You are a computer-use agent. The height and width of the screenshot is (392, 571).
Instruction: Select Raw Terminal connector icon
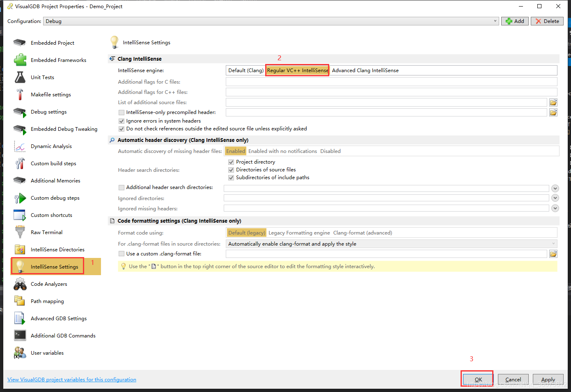tap(20, 232)
